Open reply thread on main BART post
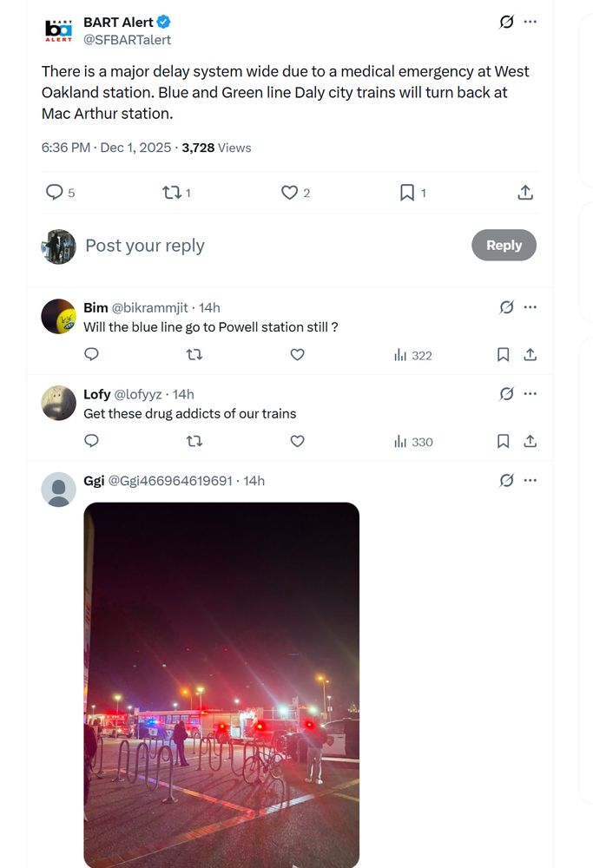 point(60,193)
